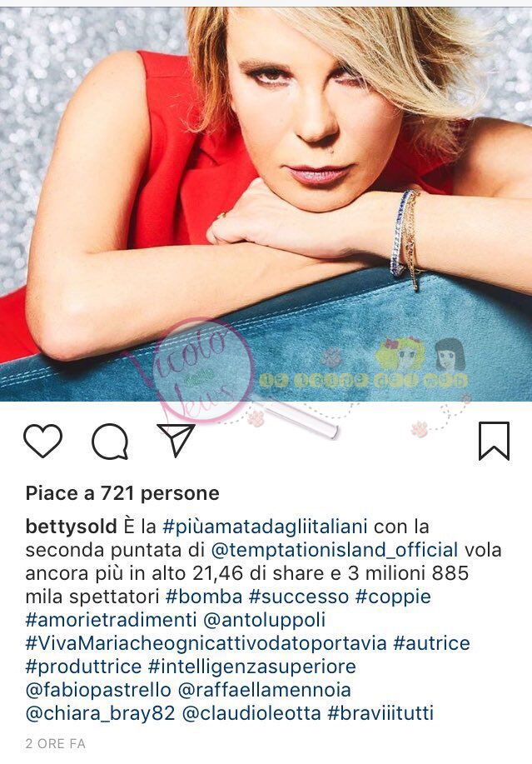Image resolution: width=532 pixels, height=764 pixels.
Task: Like the post with the heart icon
Action: [x=42, y=441]
